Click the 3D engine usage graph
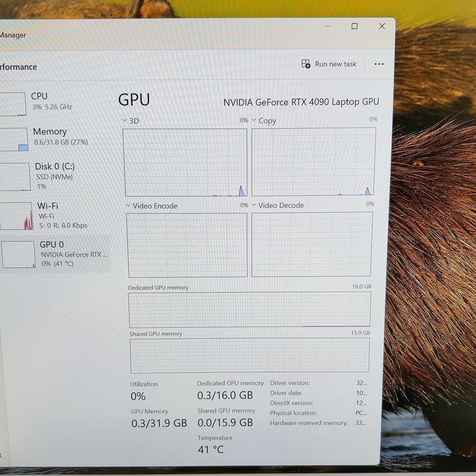The width and height of the screenshot is (476, 476). 186,162
